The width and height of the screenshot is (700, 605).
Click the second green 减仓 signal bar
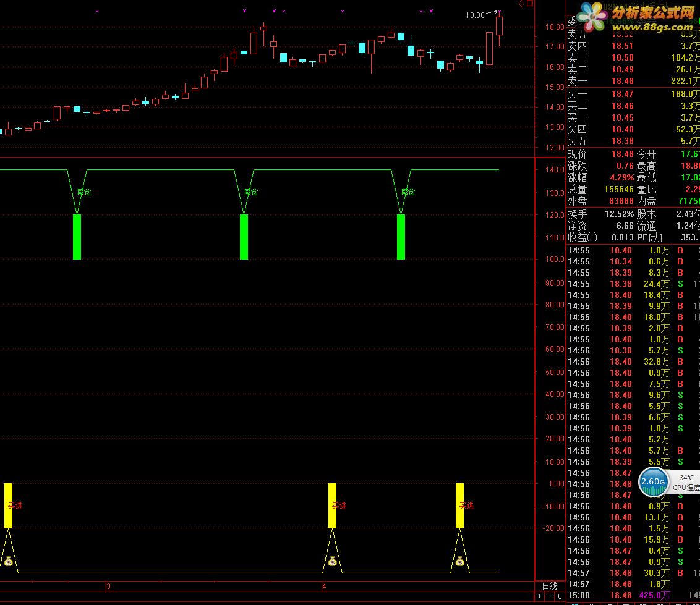click(x=244, y=237)
